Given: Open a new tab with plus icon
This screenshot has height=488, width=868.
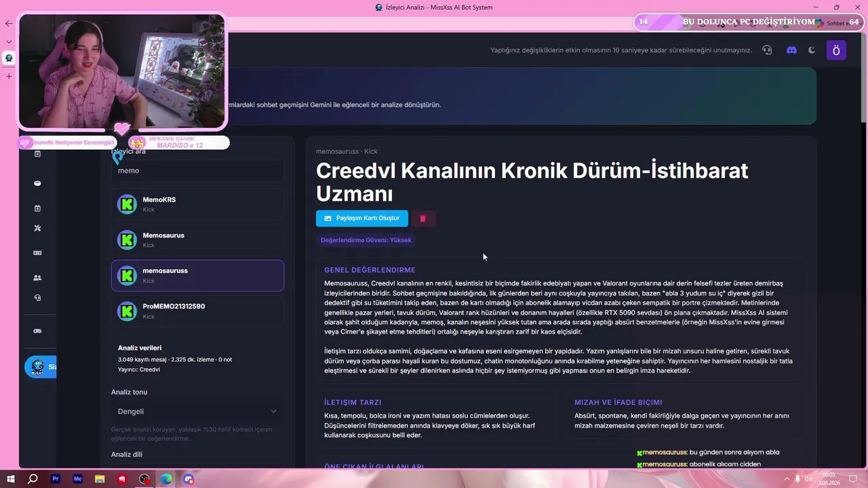Looking at the screenshot, I should 9,76.
